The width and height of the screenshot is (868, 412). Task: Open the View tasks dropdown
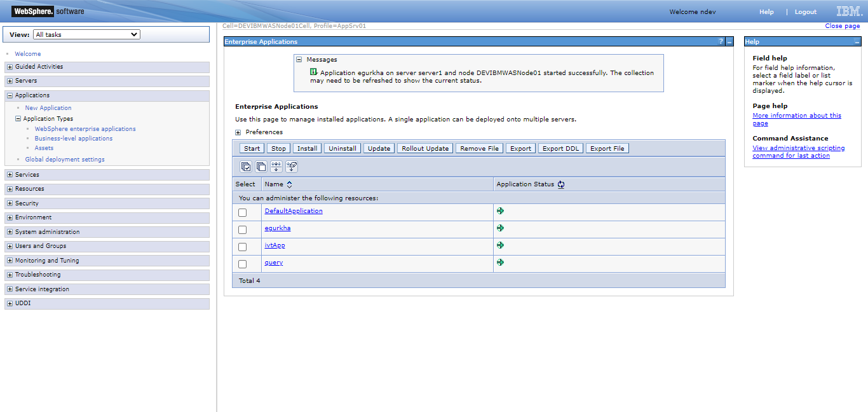[86, 34]
